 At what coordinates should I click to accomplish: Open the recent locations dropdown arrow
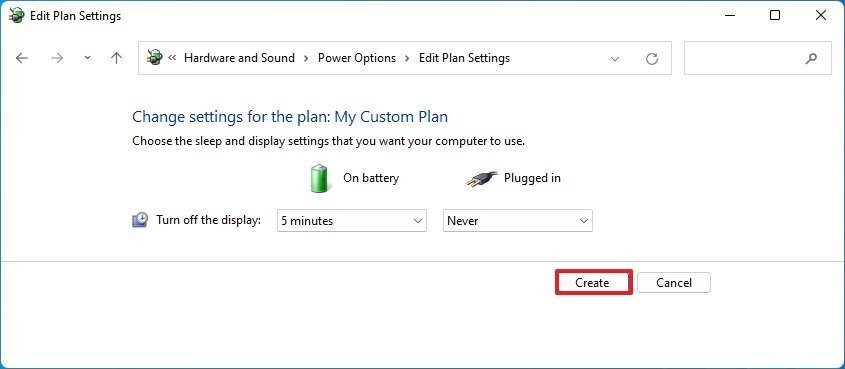click(87, 58)
